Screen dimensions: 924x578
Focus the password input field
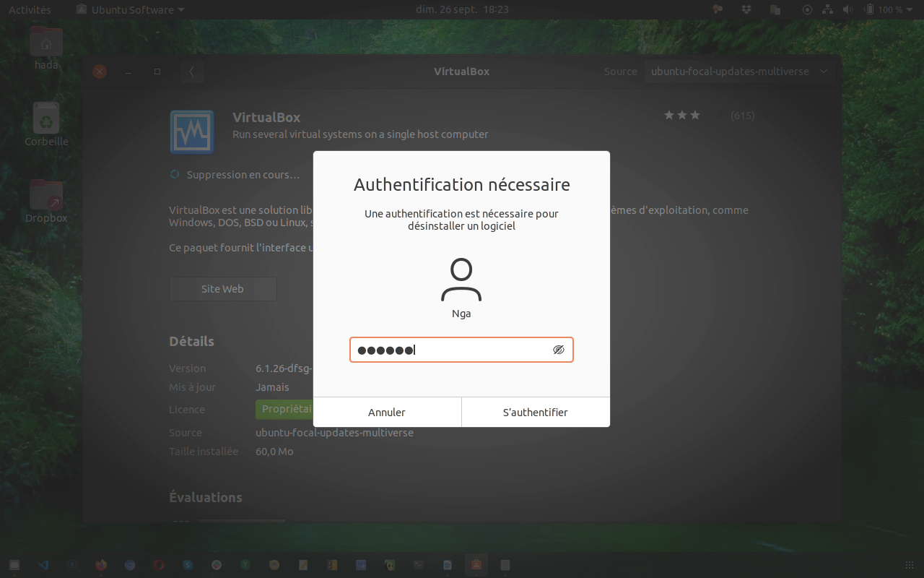461,350
